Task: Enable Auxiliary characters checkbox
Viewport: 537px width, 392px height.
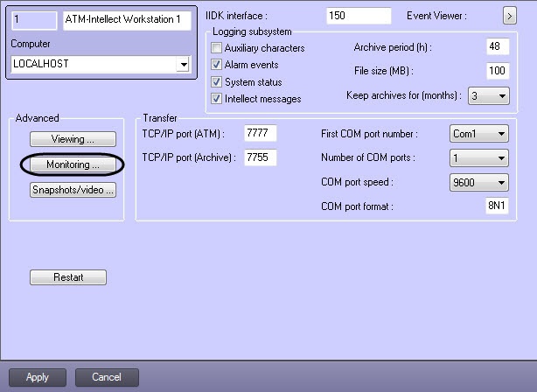Action: pyautogui.click(x=216, y=47)
